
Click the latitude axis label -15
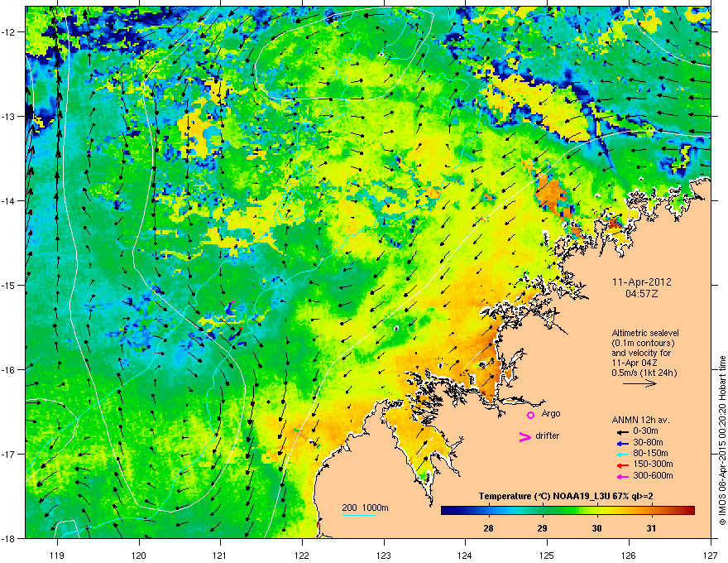click(8, 285)
